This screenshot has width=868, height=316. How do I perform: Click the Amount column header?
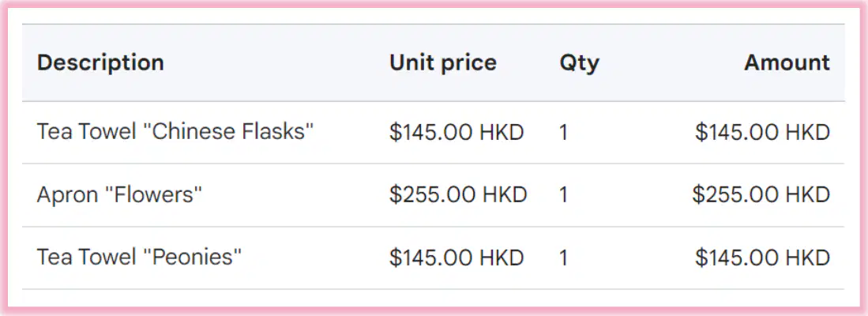click(787, 62)
